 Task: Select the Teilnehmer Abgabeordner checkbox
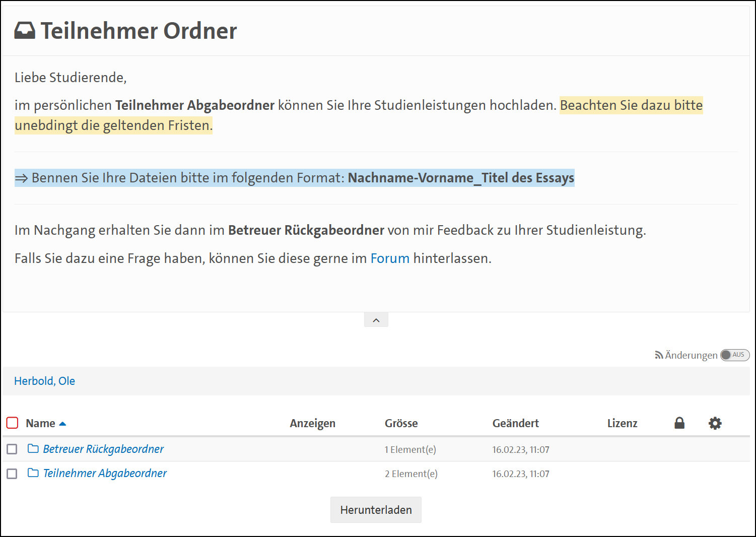[x=12, y=474]
